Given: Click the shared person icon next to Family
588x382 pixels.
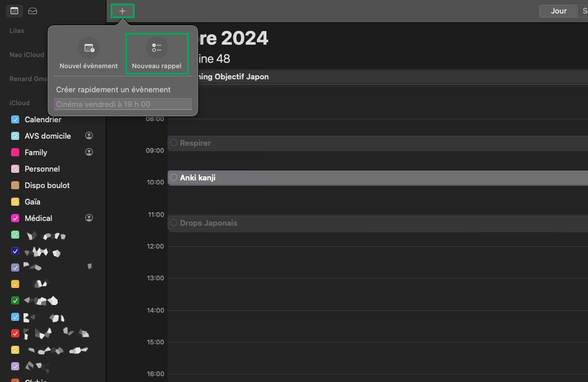Looking at the screenshot, I should (89, 152).
